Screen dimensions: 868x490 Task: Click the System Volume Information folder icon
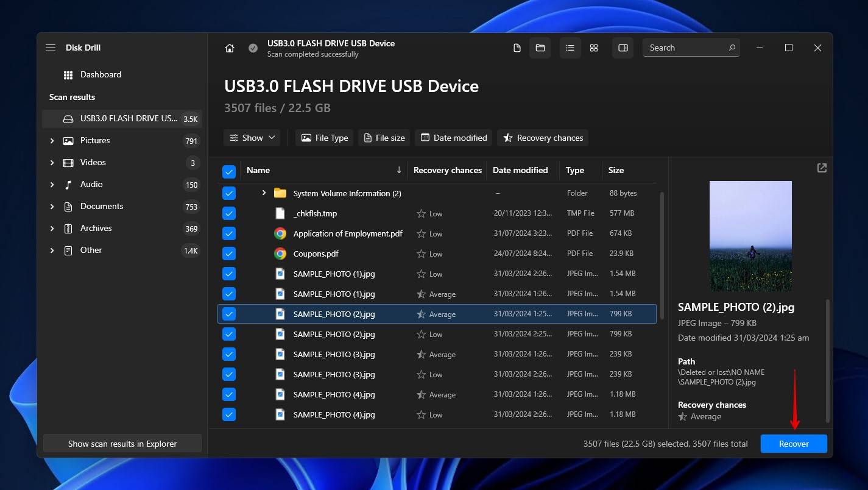(x=280, y=193)
